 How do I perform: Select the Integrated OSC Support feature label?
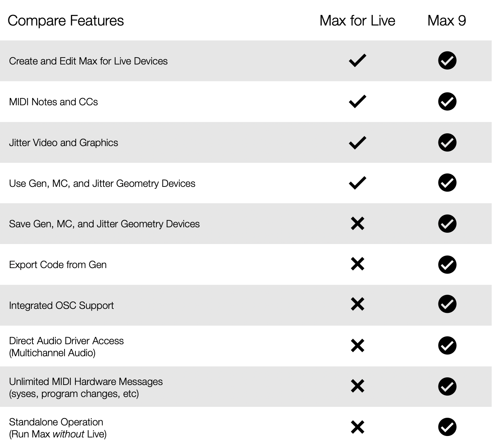coord(61,305)
